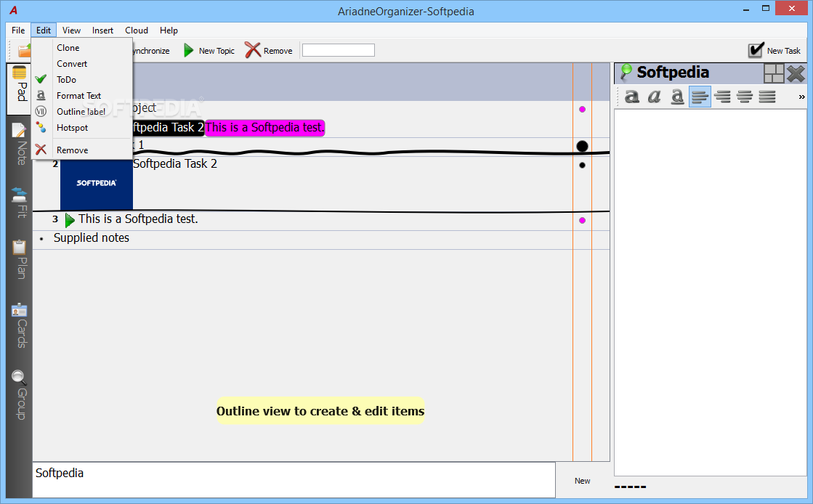The width and height of the screenshot is (813, 504).
Task: Click the large black dot marker
Action: (x=582, y=146)
